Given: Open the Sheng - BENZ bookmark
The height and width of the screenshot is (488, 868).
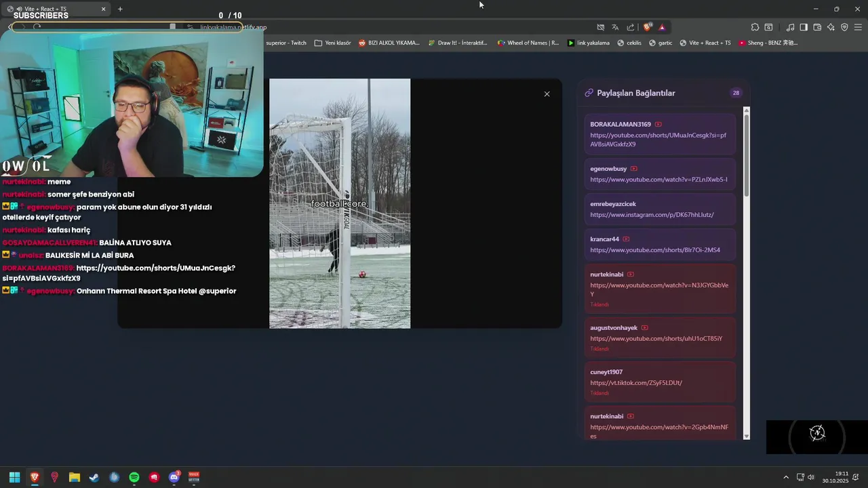Looking at the screenshot, I should pyautogui.click(x=768, y=43).
